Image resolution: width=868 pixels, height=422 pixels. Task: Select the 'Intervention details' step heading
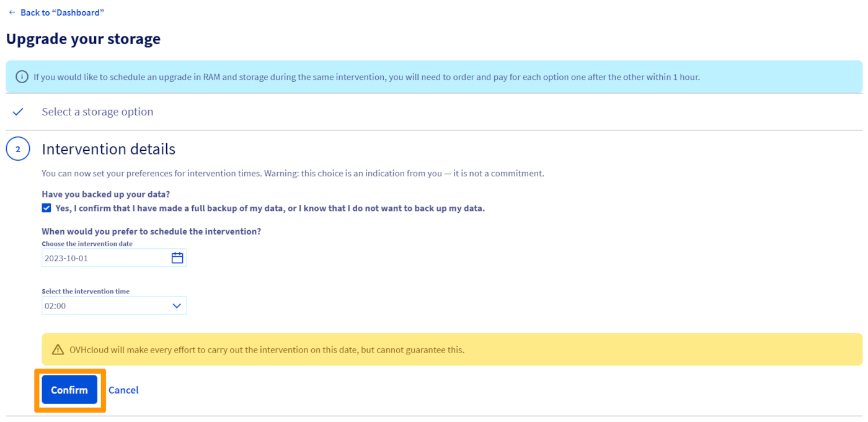pyautogui.click(x=108, y=149)
